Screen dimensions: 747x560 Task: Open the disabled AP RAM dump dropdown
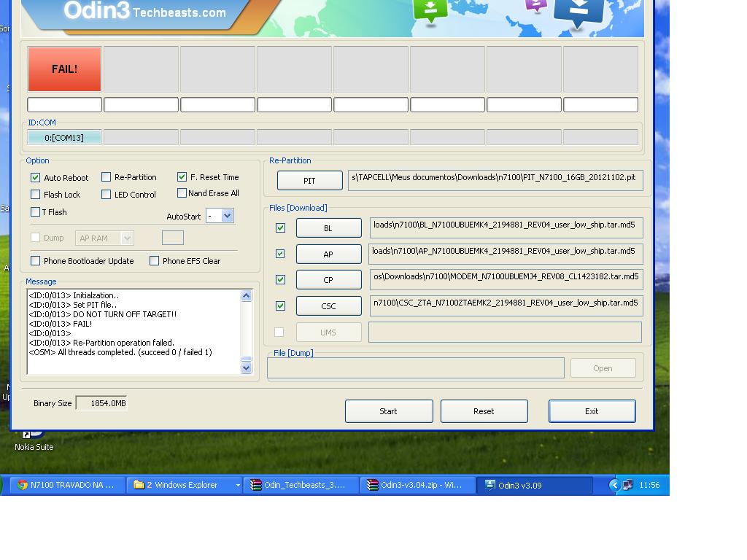point(104,238)
